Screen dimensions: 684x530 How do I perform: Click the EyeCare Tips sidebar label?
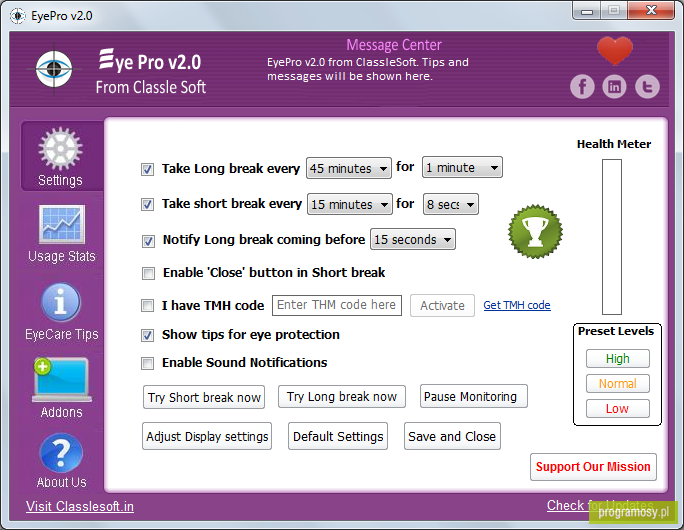click(x=62, y=334)
